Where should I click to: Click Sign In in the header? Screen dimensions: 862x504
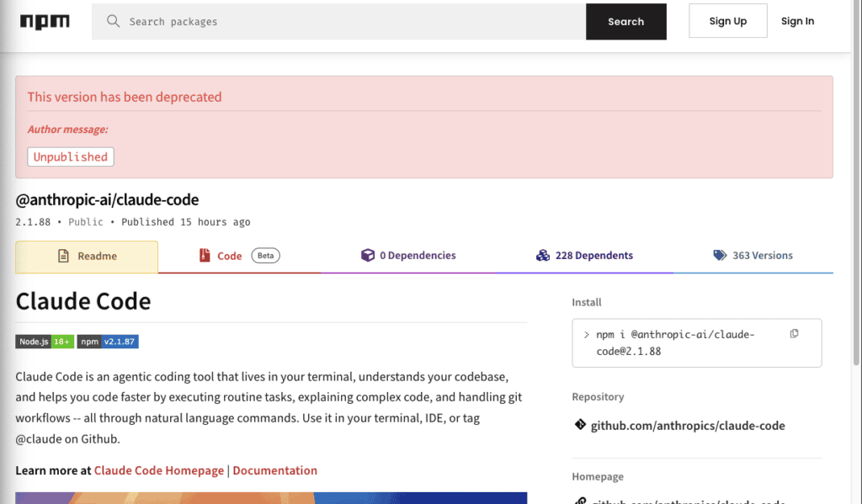tap(797, 20)
